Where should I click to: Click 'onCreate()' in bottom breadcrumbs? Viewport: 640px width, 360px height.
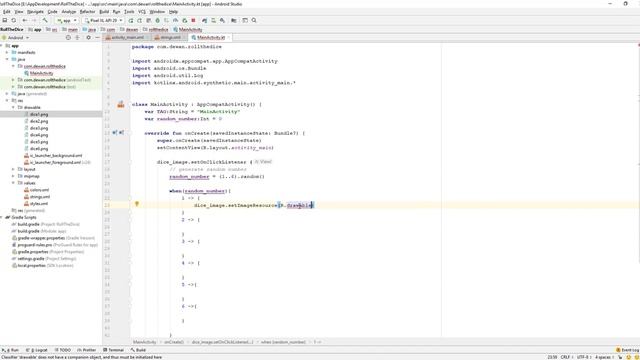(174, 342)
